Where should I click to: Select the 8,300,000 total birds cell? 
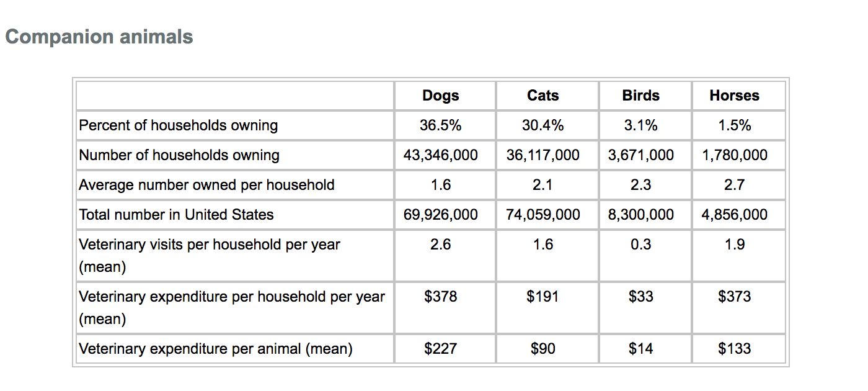click(640, 215)
